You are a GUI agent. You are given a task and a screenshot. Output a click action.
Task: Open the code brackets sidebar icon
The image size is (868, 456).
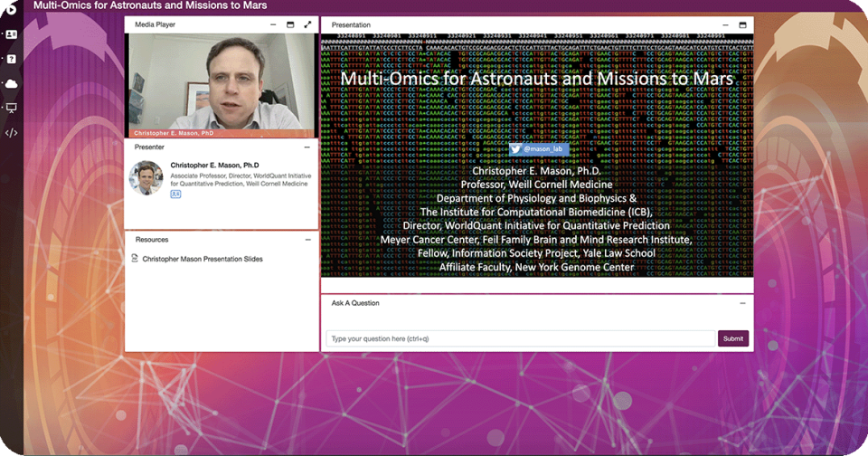coord(11,132)
